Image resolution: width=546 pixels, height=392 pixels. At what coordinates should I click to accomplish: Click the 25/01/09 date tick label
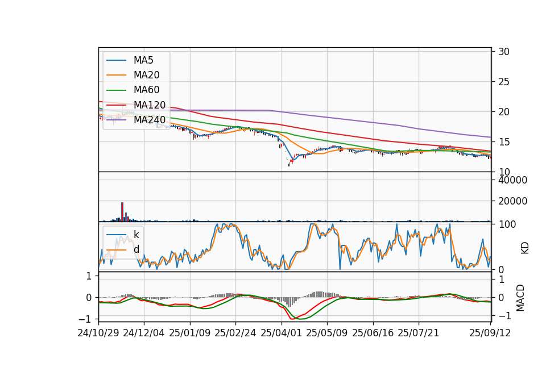190,333
